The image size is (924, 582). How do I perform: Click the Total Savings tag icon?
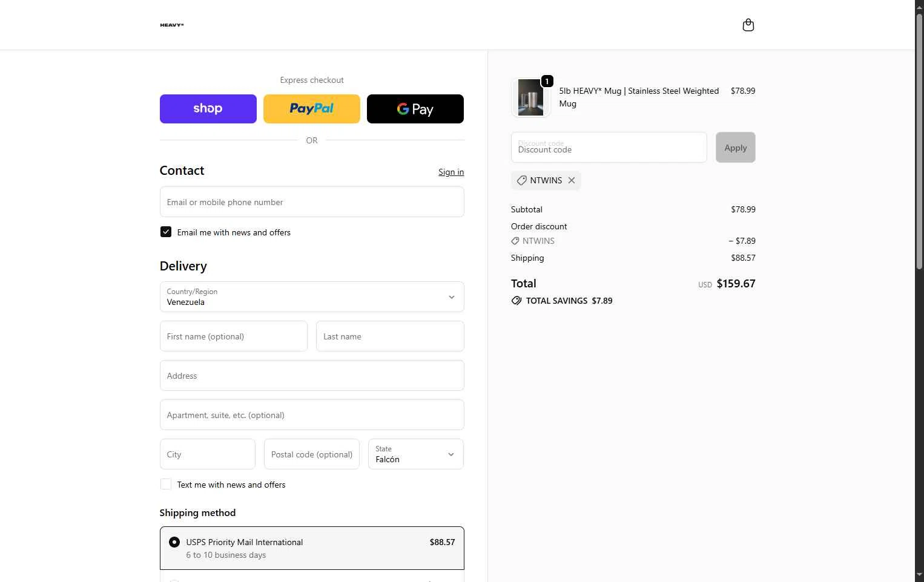516,301
